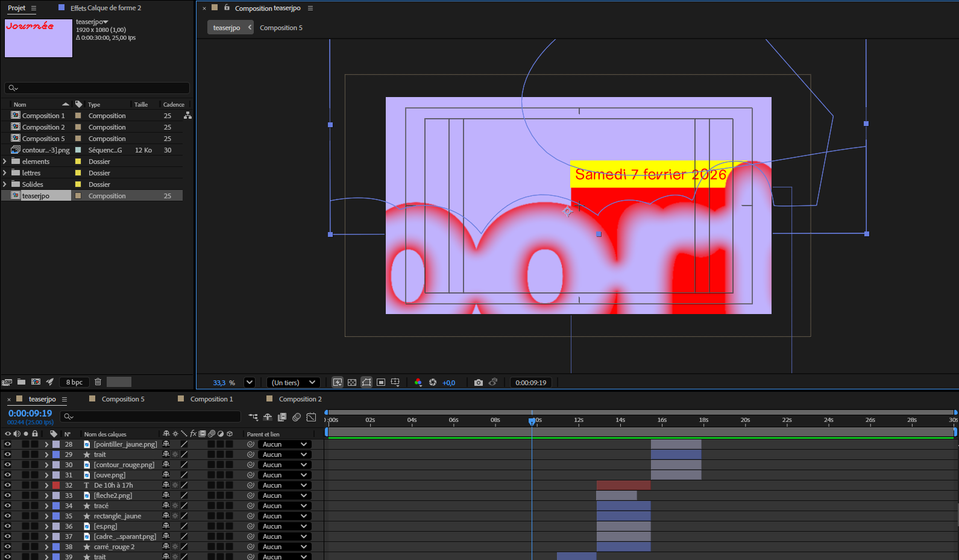Toggle region of interest in viewer
Image resolution: width=959 pixels, height=560 pixels.
(381, 382)
